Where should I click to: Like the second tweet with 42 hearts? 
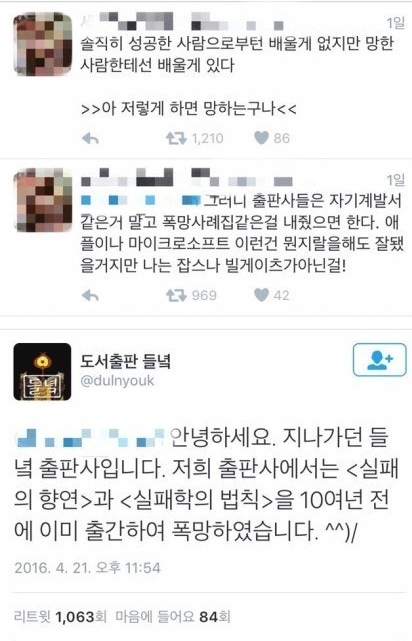coord(261,295)
